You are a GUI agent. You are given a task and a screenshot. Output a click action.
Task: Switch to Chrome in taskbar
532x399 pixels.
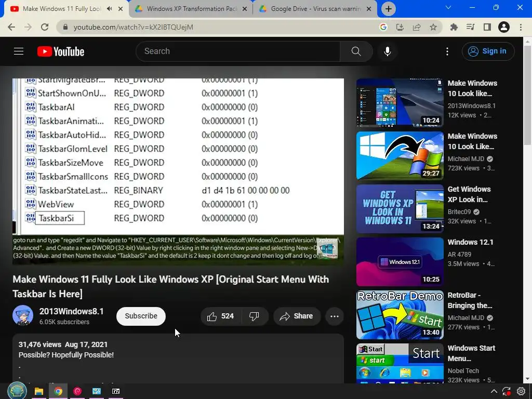click(x=58, y=391)
